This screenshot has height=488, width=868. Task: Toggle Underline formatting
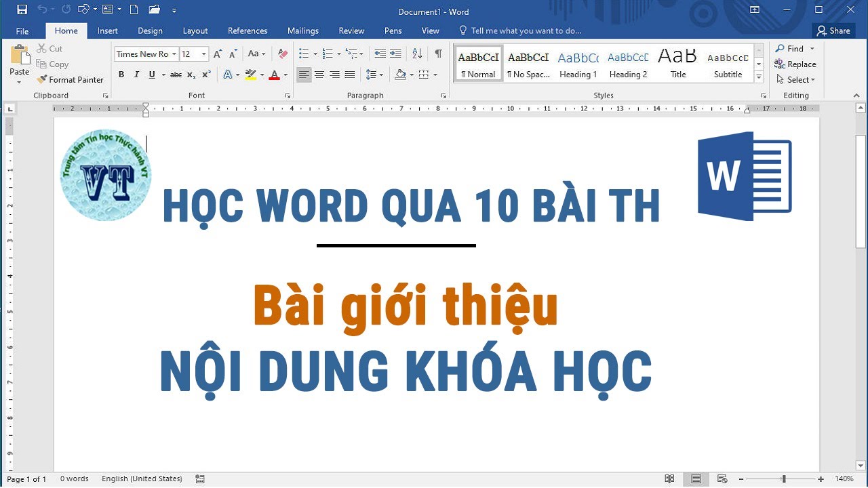[151, 75]
